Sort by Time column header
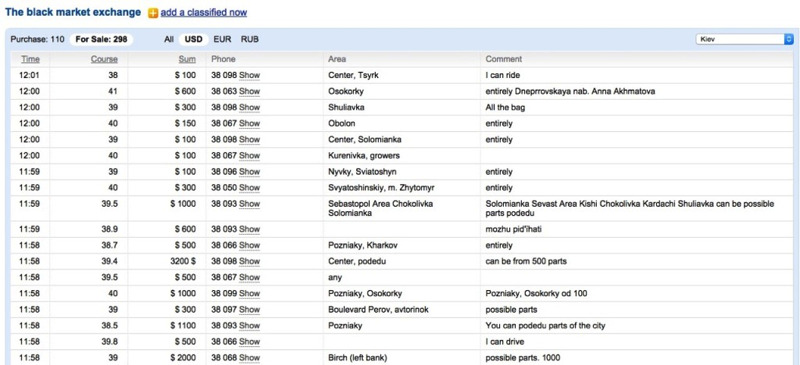The width and height of the screenshot is (800, 365). click(x=31, y=59)
